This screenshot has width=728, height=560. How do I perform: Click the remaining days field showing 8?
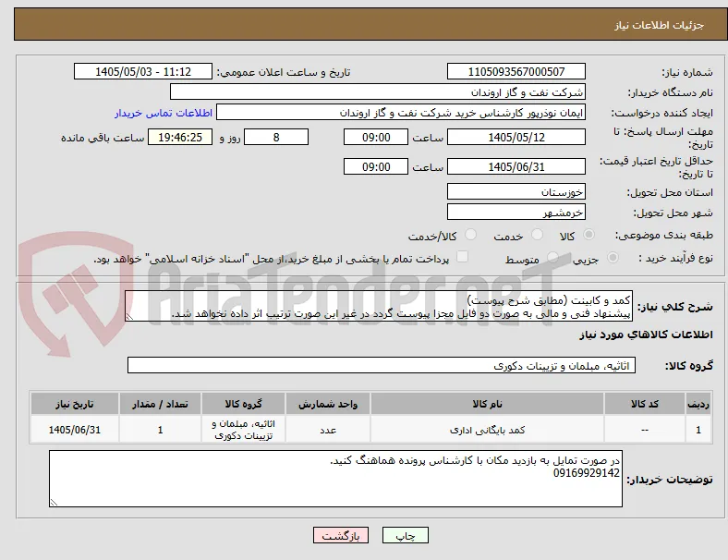tap(276, 137)
